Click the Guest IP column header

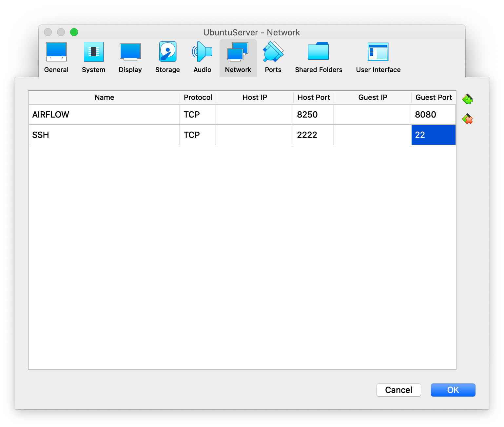pos(373,98)
